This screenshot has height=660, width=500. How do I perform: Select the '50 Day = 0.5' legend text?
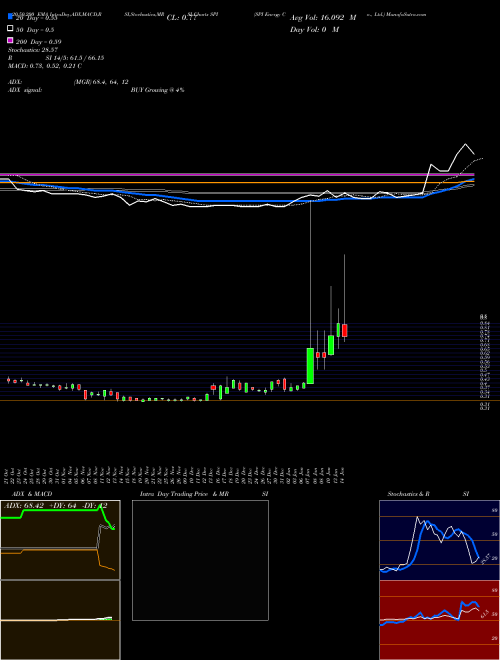click(35, 30)
